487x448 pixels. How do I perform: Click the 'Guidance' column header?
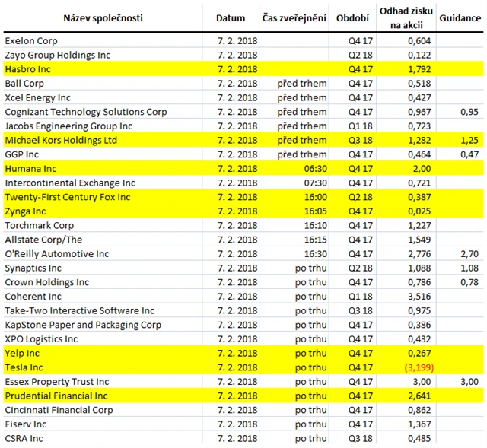461,17
